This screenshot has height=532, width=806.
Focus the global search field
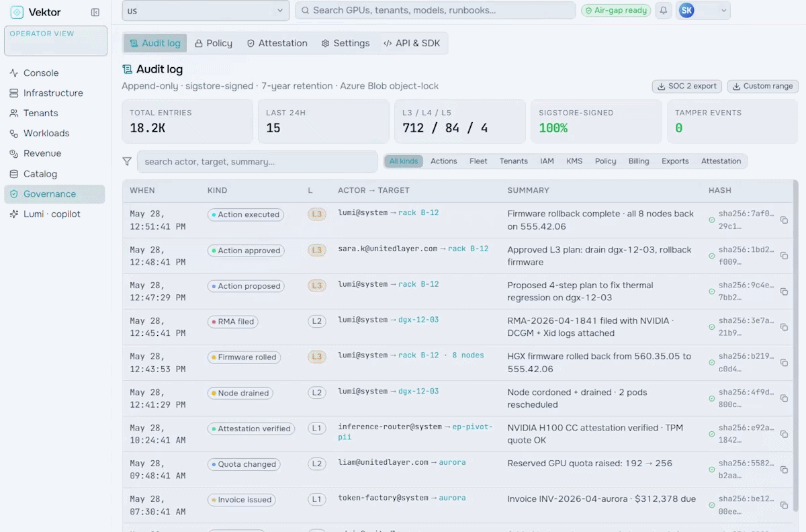click(x=435, y=10)
